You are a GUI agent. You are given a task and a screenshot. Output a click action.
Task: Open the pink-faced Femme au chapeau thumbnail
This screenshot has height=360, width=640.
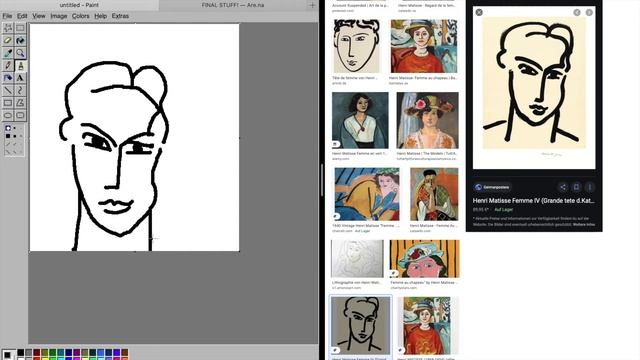[x=424, y=259]
